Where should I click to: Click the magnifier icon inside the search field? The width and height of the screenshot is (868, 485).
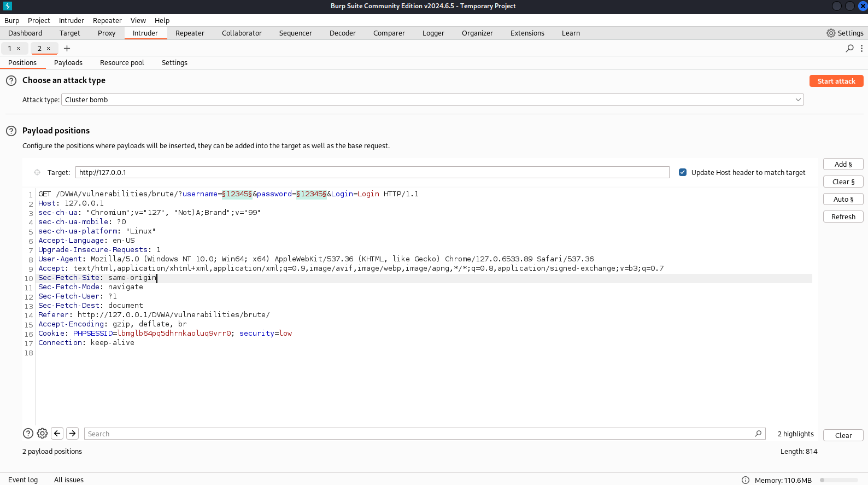tap(758, 434)
